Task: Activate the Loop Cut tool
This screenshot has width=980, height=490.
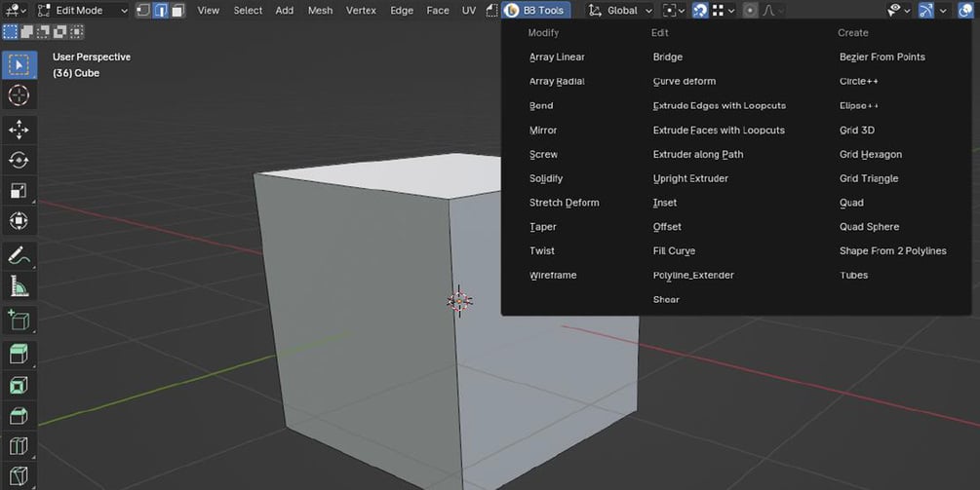Action: tap(19, 446)
